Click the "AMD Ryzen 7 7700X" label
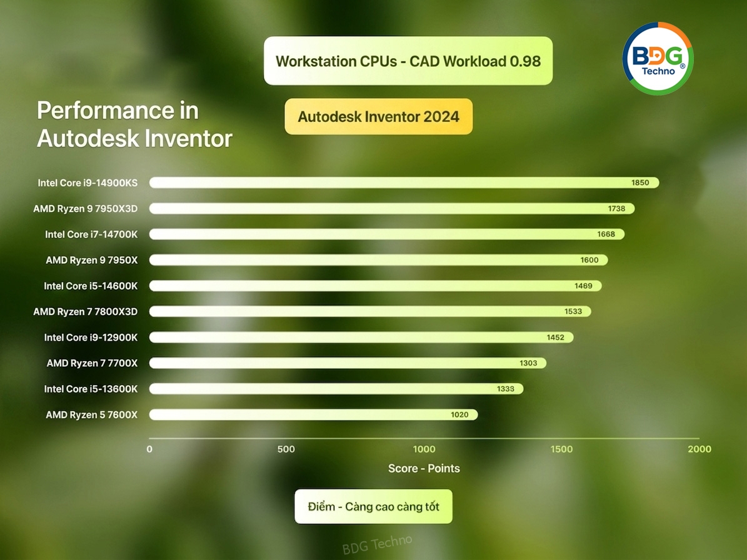 pos(92,363)
